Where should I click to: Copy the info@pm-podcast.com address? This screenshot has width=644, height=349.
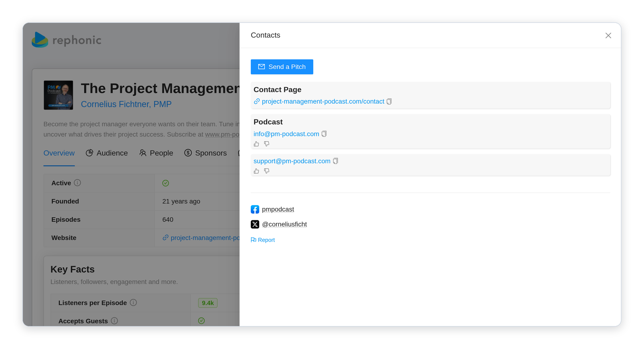tap(324, 134)
